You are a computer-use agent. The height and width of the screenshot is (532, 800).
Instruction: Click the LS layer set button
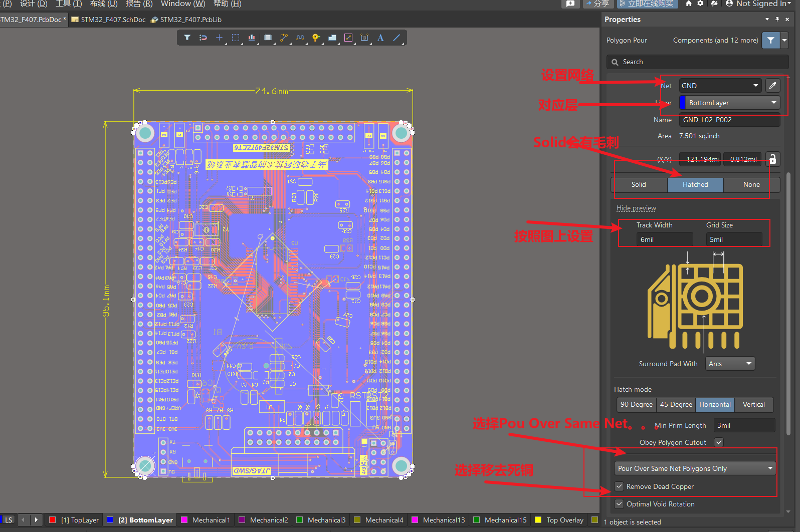[x=9, y=520]
